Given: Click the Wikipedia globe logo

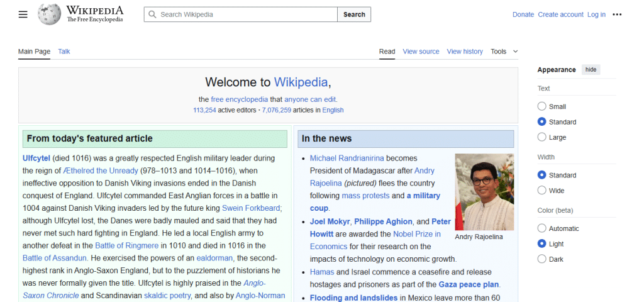Looking at the screenshot, I should [49, 14].
